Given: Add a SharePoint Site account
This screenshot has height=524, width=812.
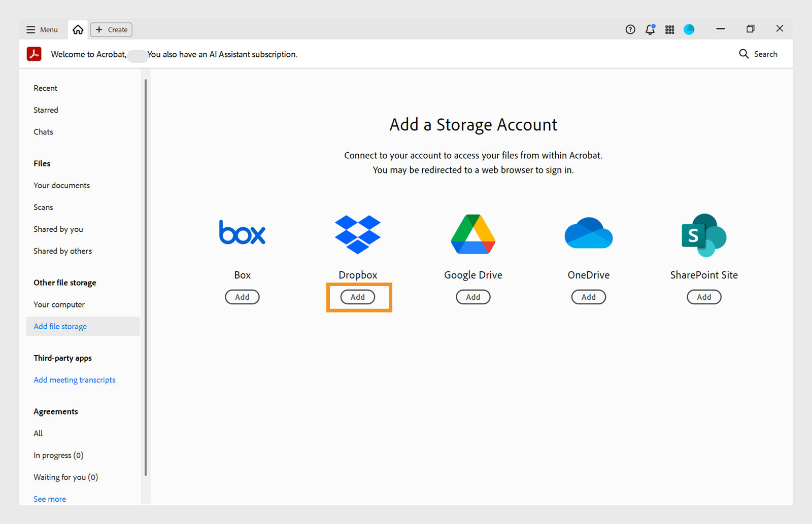Looking at the screenshot, I should [x=704, y=297].
